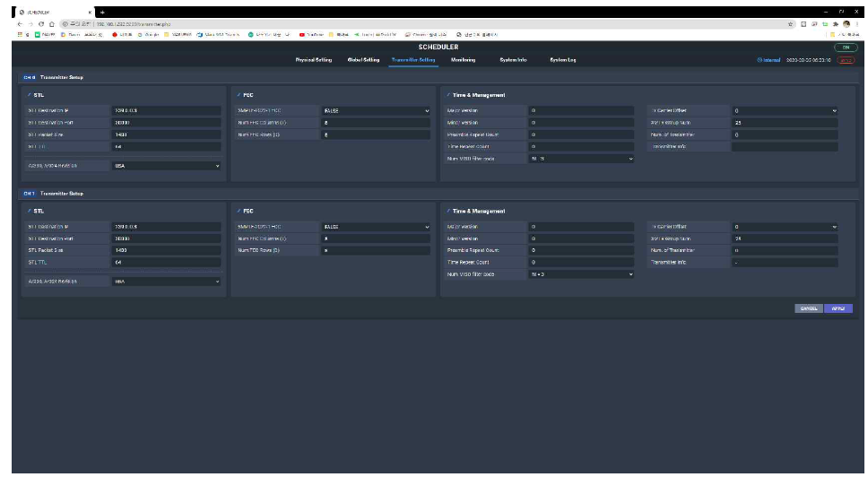Click the APPLY button
The image size is (868, 477).
[838, 308]
